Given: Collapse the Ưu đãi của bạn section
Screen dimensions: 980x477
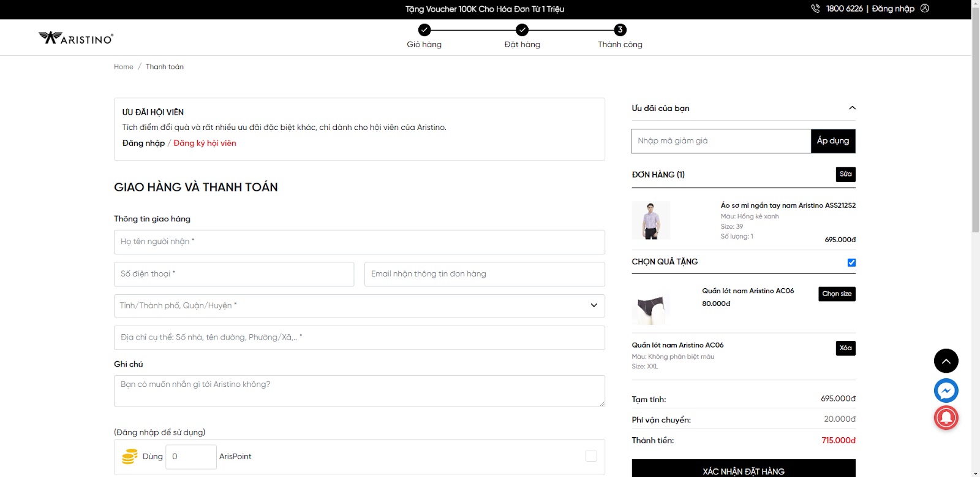Looking at the screenshot, I should 852,108.
